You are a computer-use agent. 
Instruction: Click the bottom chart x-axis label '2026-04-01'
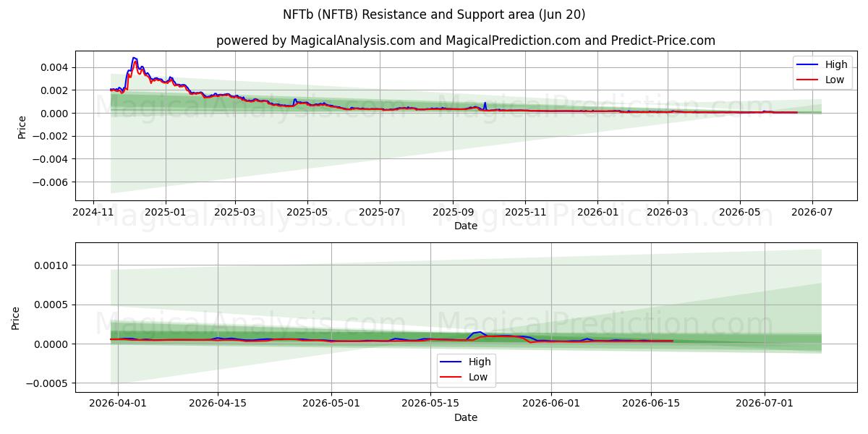(x=118, y=404)
